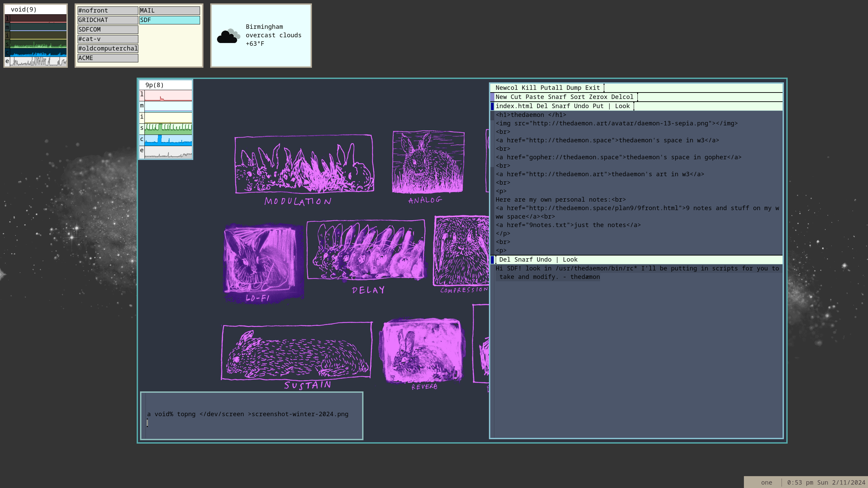This screenshot has width=868, height=488.
Task: Select the SDF highlighted channel entry
Action: pyautogui.click(x=170, y=20)
